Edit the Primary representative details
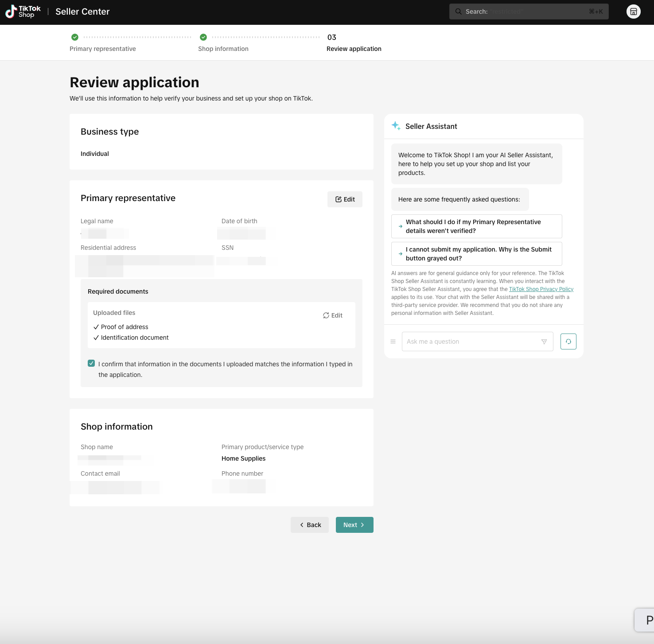 (345, 199)
